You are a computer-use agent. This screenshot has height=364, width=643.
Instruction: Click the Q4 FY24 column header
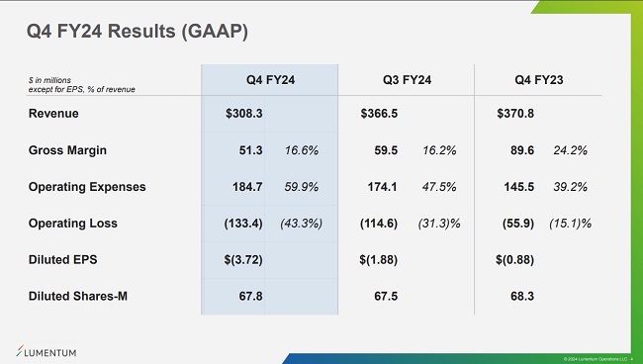tap(270, 79)
